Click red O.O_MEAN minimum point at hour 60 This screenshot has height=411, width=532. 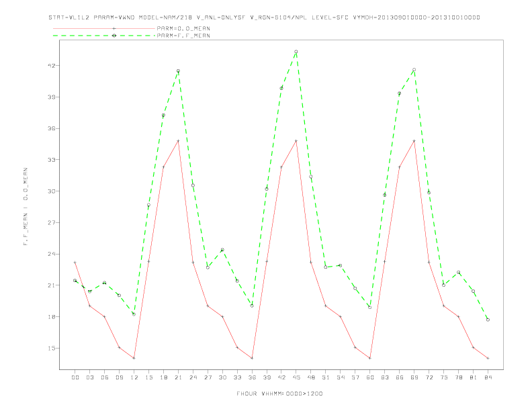(x=370, y=358)
